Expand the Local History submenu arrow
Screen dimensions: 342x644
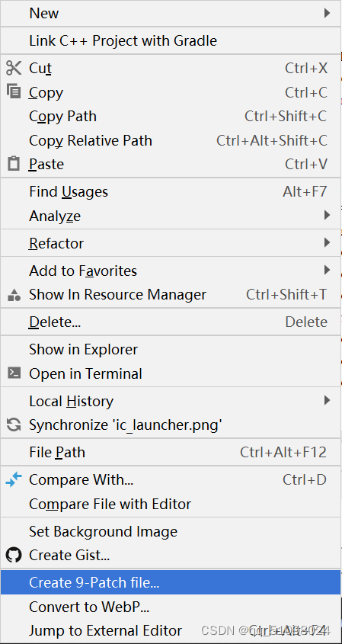(x=327, y=400)
